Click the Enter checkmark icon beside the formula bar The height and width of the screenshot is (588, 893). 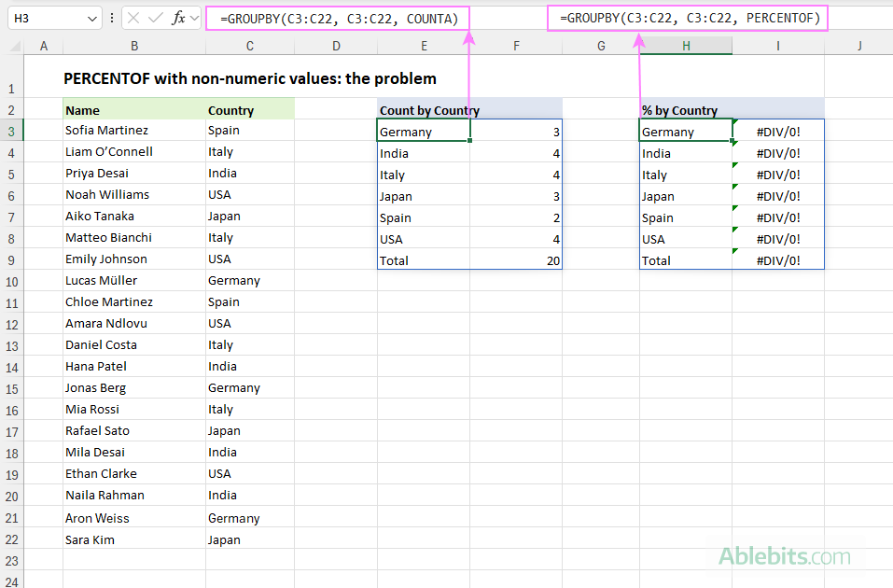click(x=153, y=18)
